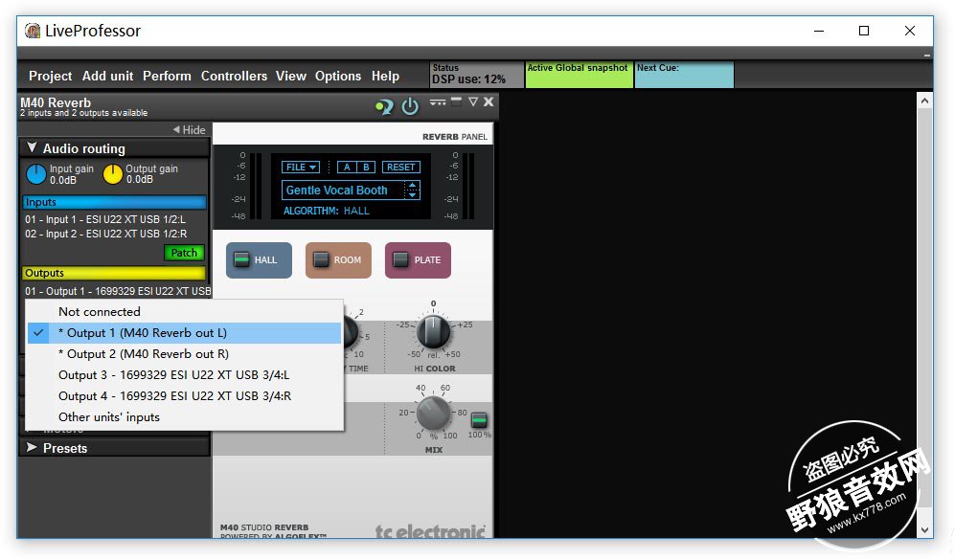This screenshot has height=560, width=955.
Task: Open the FILE dropdown in reverb display
Action: (x=301, y=167)
